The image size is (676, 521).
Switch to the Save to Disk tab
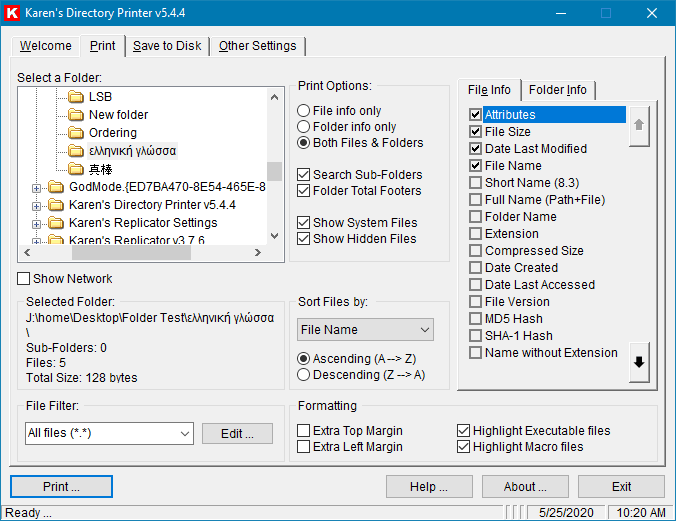[167, 46]
